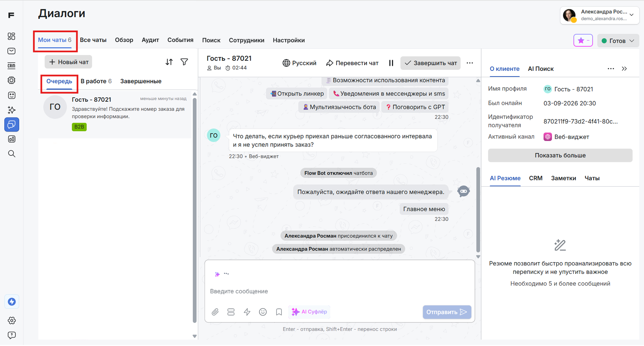Open the emoji picker in message toolbar
The image size is (644, 346).
(x=263, y=312)
